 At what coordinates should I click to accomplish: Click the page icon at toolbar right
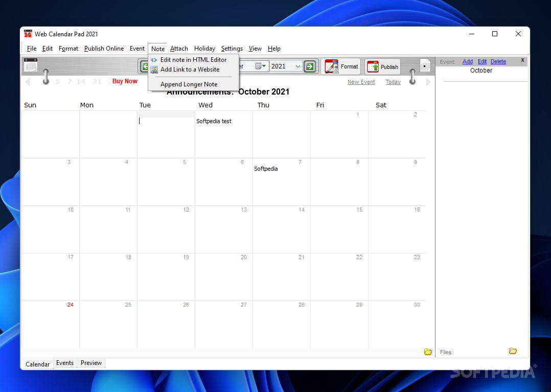(x=425, y=65)
